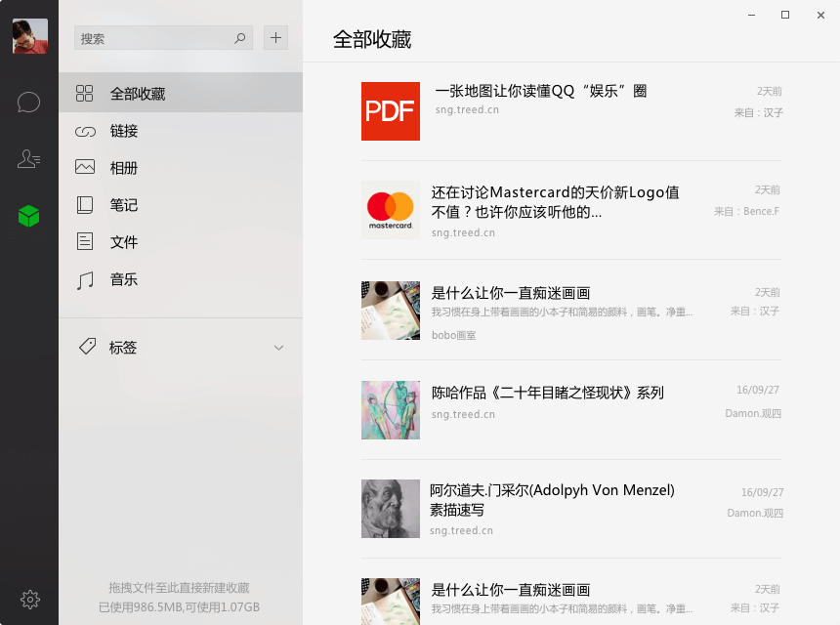The height and width of the screenshot is (625, 840).
Task: Click the notebook icon
Action: 85,204
